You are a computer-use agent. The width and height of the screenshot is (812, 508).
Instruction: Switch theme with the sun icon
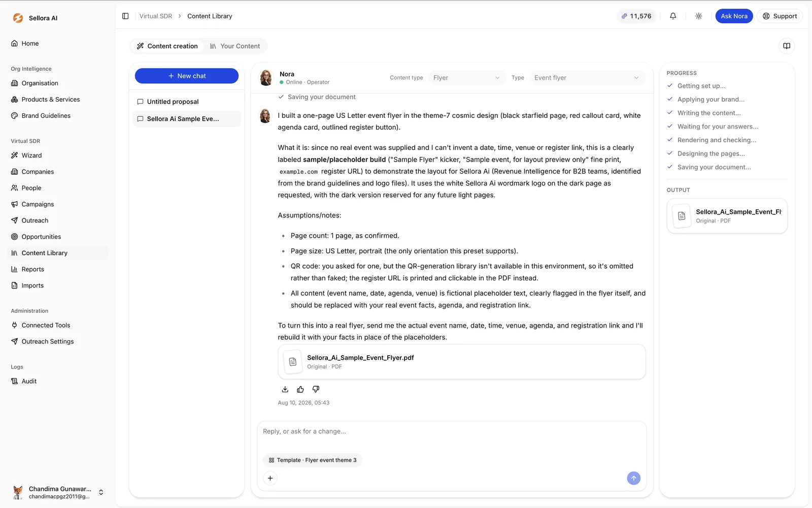699,16
